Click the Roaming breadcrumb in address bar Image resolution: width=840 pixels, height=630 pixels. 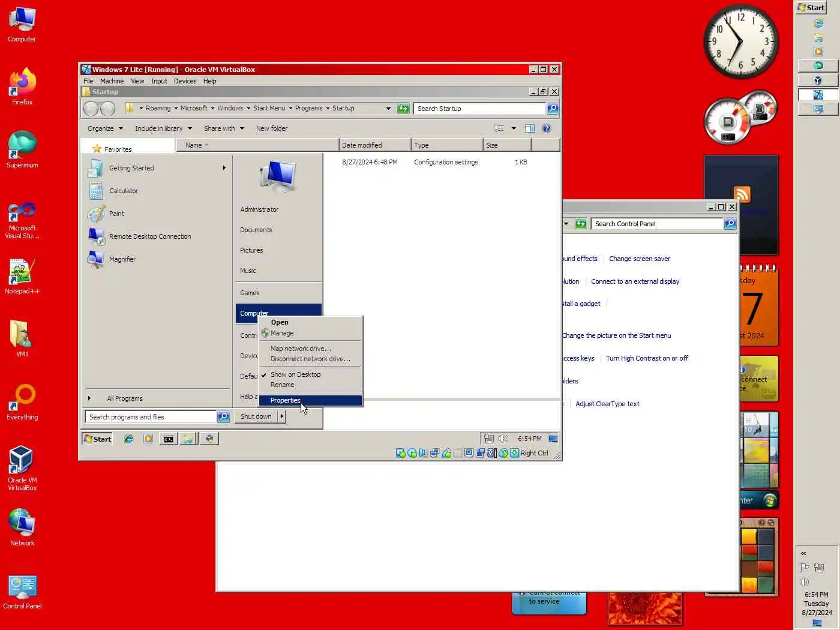pyautogui.click(x=158, y=109)
